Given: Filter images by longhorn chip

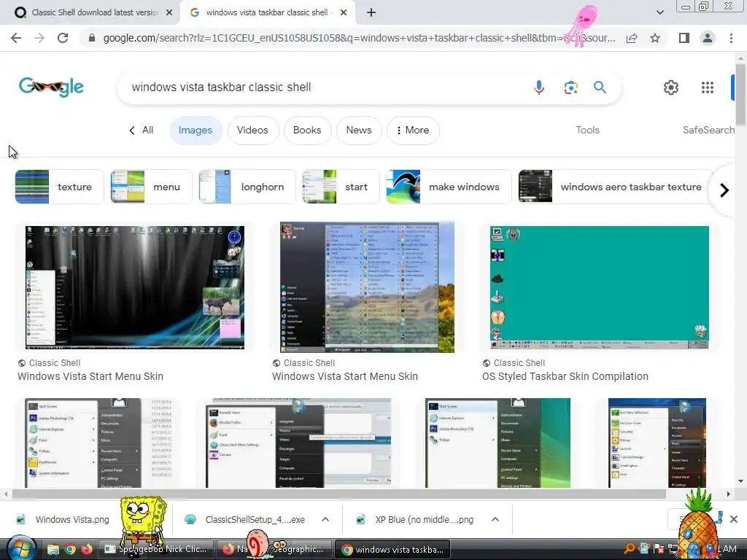Looking at the screenshot, I should [247, 187].
